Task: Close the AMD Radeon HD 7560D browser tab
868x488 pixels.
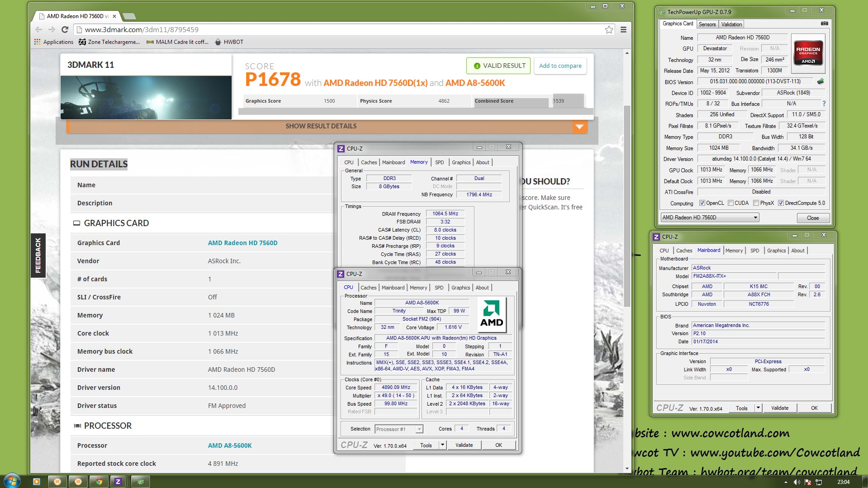Action: click(x=114, y=16)
